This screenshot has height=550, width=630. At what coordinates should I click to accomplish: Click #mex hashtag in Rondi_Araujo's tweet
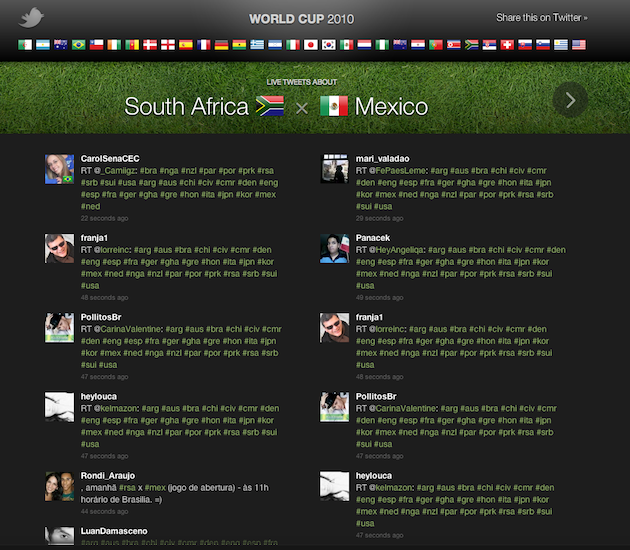[x=155, y=488]
